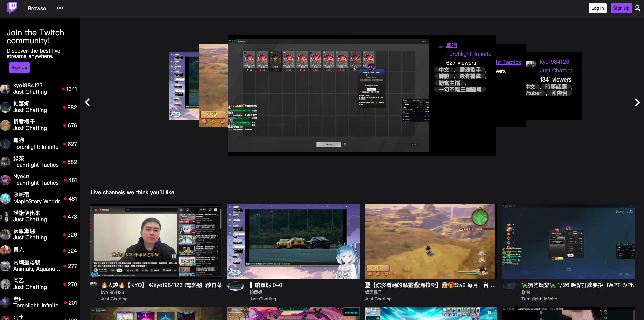
Task: Open Torchlight: Infinite link in carousel
Action: (469, 54)
